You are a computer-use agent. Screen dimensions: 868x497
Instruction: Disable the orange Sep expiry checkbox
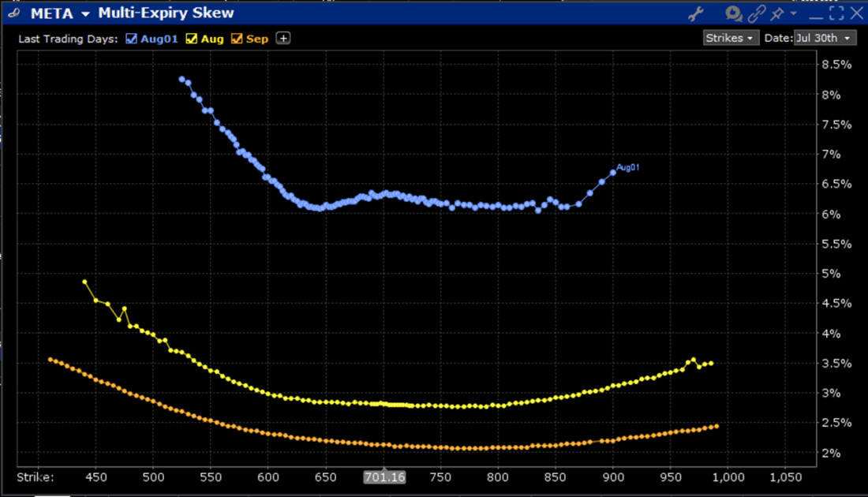pos(236,39)
